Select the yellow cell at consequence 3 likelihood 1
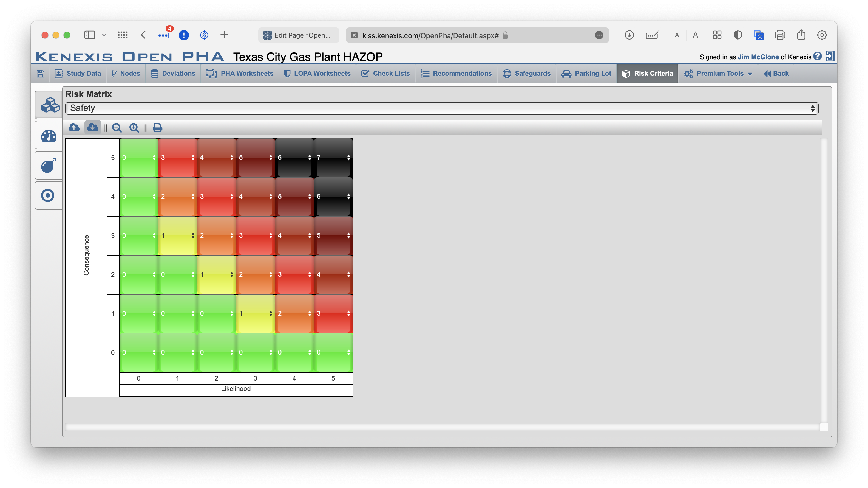Screen dimensions: 868x488 tap(178, 235)
